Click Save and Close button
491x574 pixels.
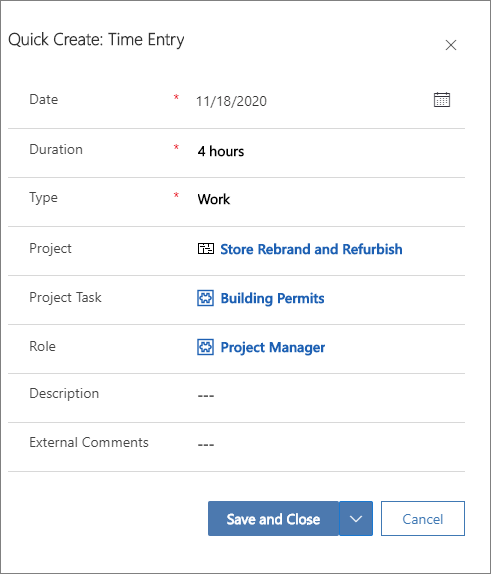pyautogui.click(x=274, y=518)
